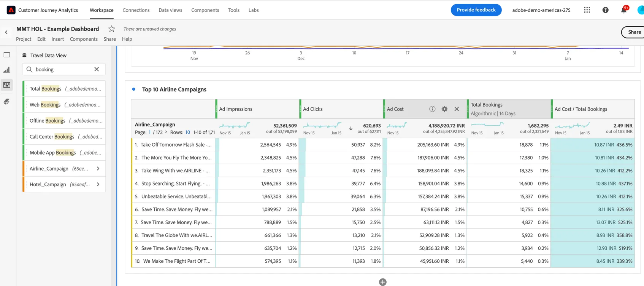Add a new panel with plus icon

point(383,282)
